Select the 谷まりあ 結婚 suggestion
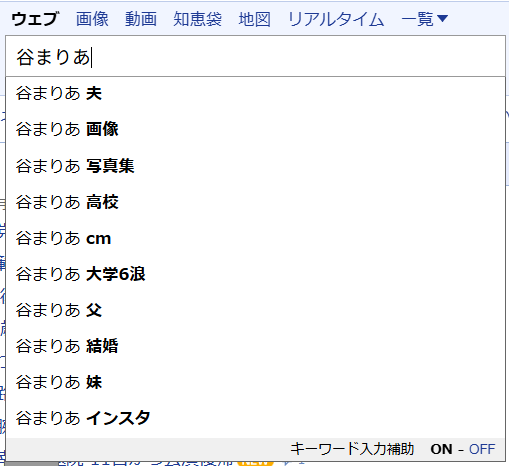The image size is (509, 466). (255, 346)
